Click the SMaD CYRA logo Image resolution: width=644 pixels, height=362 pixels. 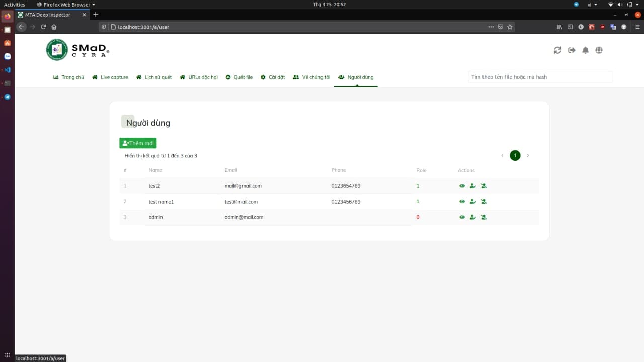point(78,50)
